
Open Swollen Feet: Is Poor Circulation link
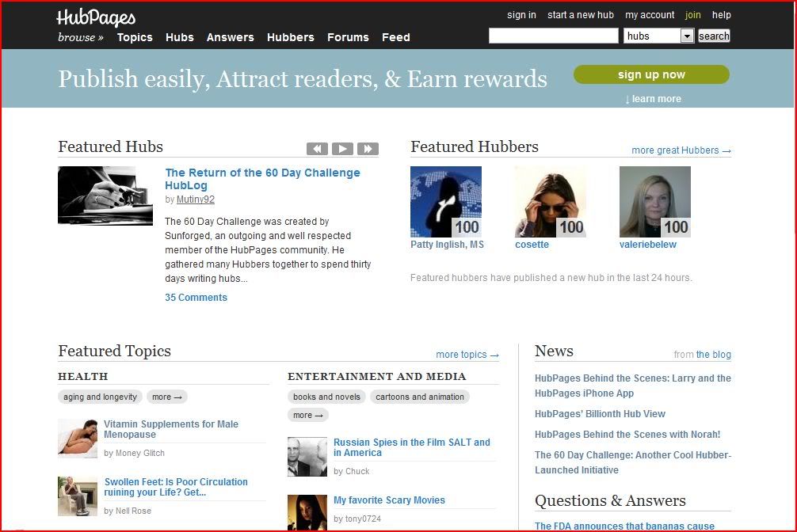[x=176, y=487]
